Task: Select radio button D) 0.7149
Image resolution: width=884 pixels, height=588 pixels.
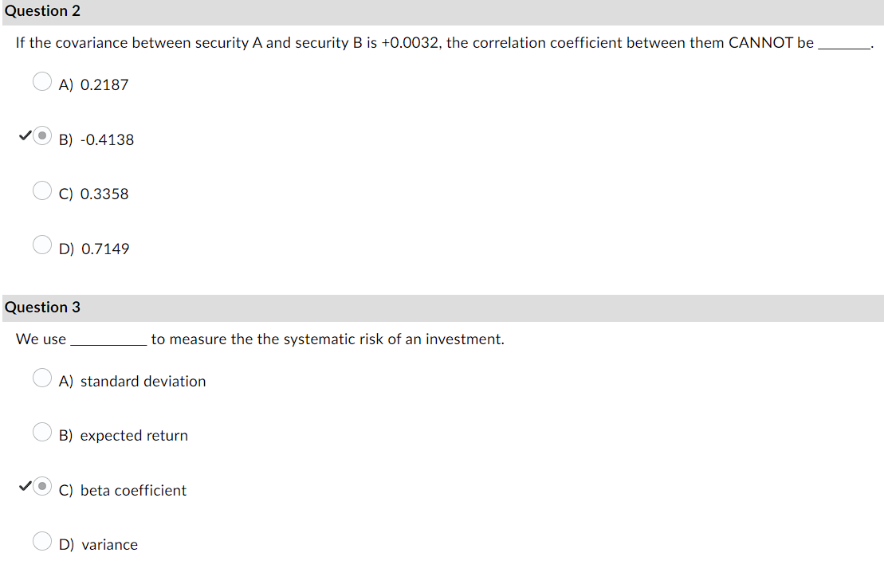Action: tap(41, 245)
